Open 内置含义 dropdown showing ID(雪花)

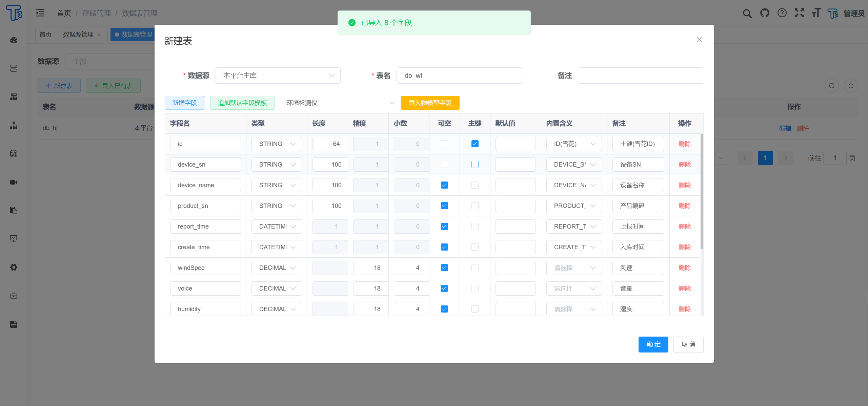click(574, 144)
